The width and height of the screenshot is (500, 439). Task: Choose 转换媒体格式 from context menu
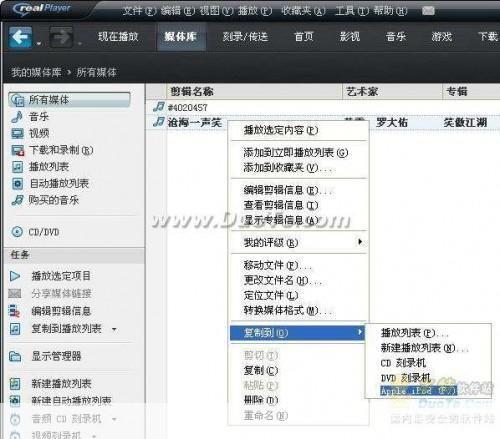pyautogui.click(x=288, y=311)
